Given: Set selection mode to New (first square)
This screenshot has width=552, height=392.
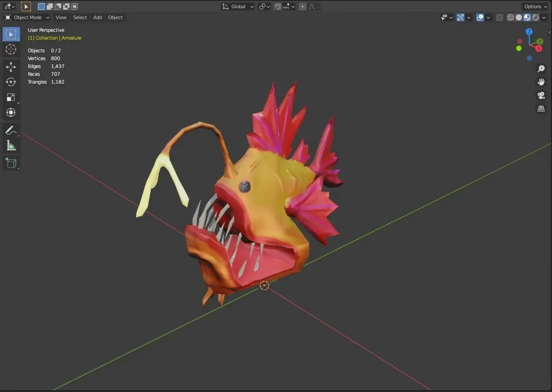Looking at the screenshot, I should [41, 6].
